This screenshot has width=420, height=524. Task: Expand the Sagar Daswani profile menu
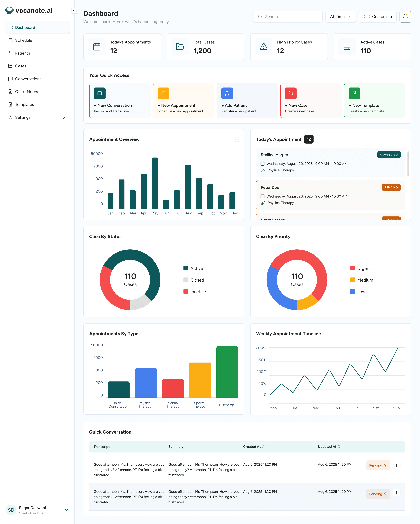click(x=66, y=510)
